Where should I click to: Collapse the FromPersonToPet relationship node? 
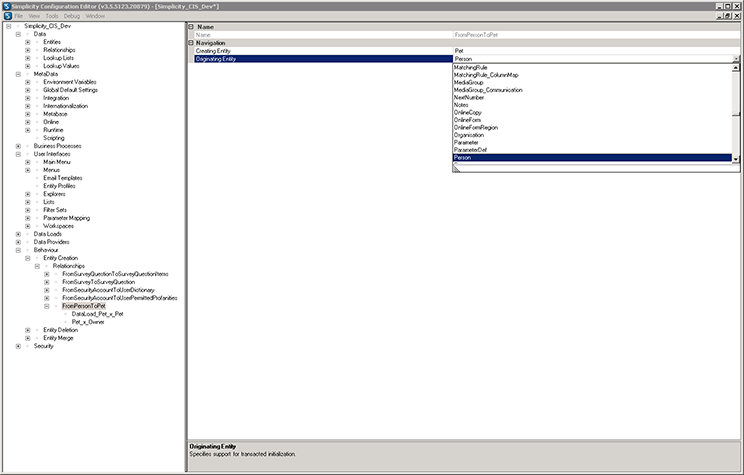(47, 306)
